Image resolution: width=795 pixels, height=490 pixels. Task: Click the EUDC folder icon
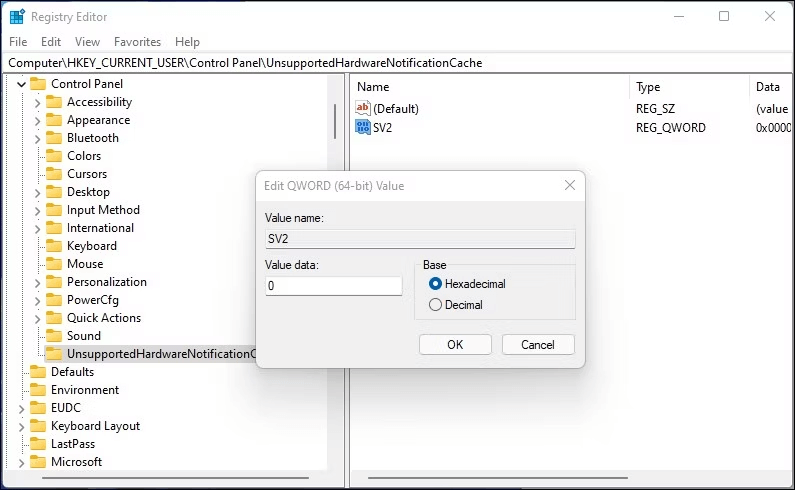coord(38,408)
